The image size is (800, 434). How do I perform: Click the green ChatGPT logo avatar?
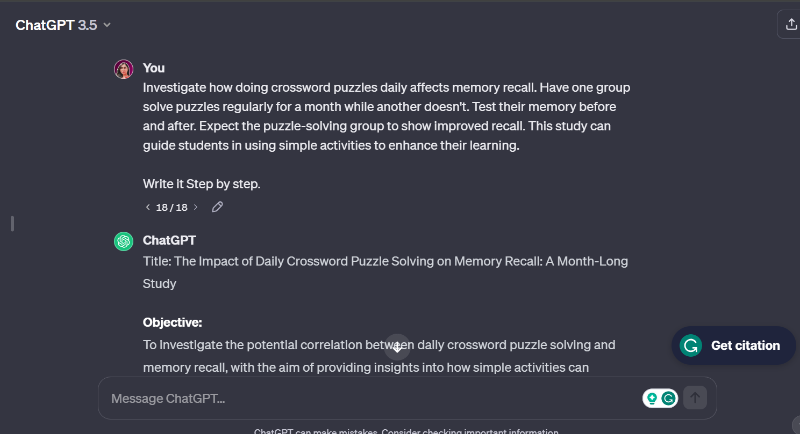(123, 241)
